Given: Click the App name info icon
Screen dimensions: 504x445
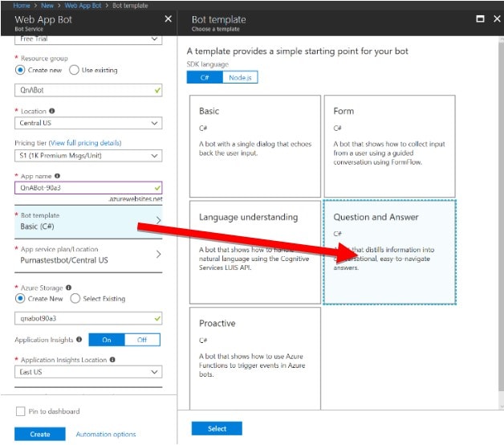Looking at the screenshot, I should pyautogui.click(x=57, y=175).
